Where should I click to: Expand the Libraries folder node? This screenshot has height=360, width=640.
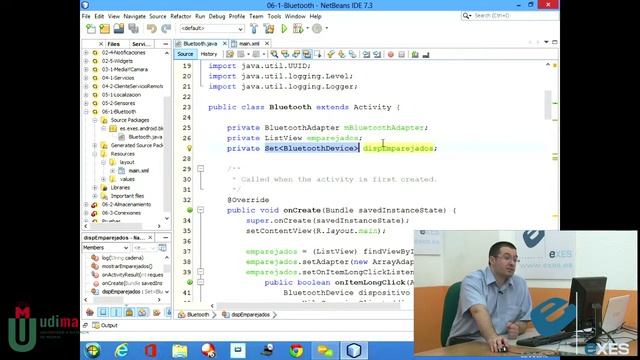coord(95,188)
